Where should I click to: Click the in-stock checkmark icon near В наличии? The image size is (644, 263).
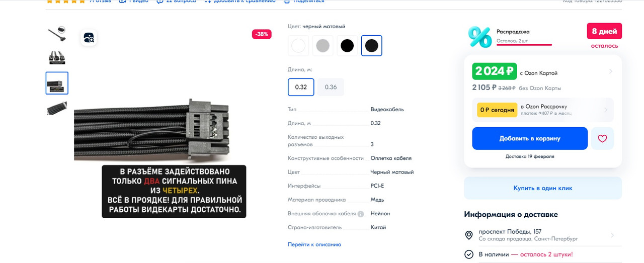pos(469,254)
